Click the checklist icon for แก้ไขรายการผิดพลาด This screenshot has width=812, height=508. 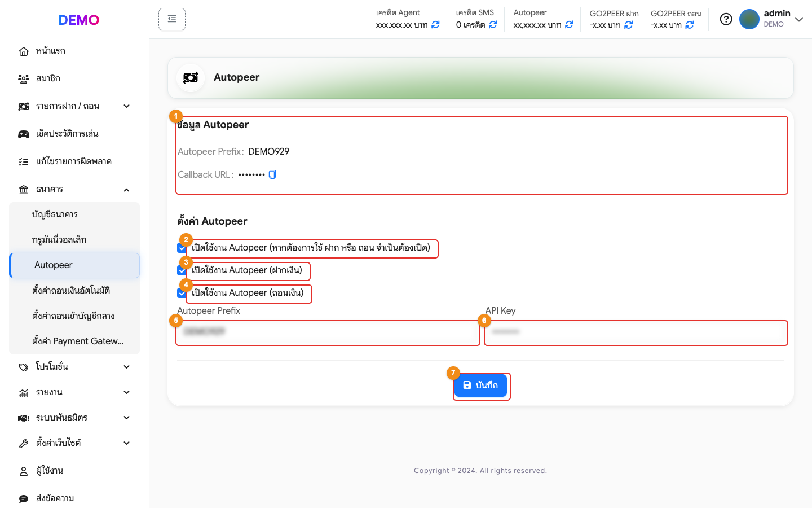tap(24, 162)
